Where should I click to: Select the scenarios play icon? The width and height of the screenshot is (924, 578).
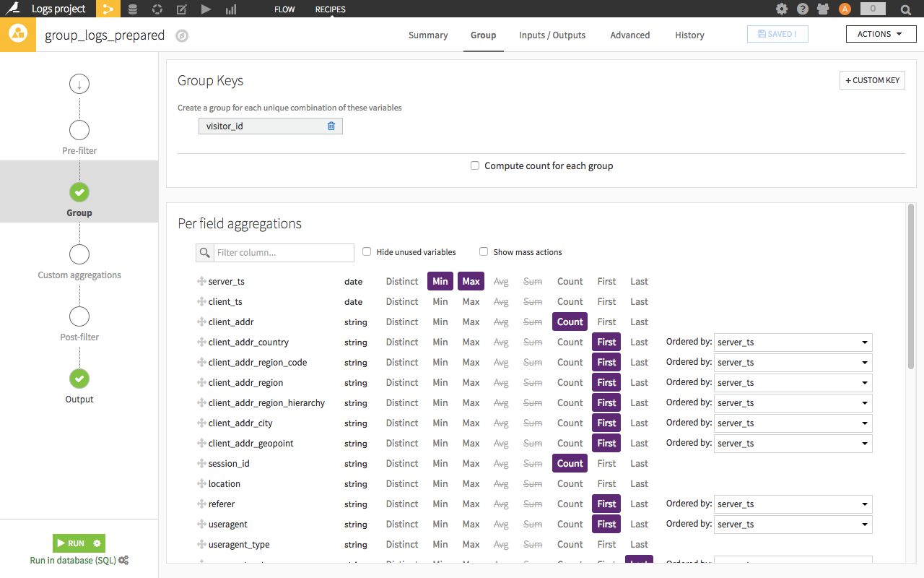[x=205, y=9]
